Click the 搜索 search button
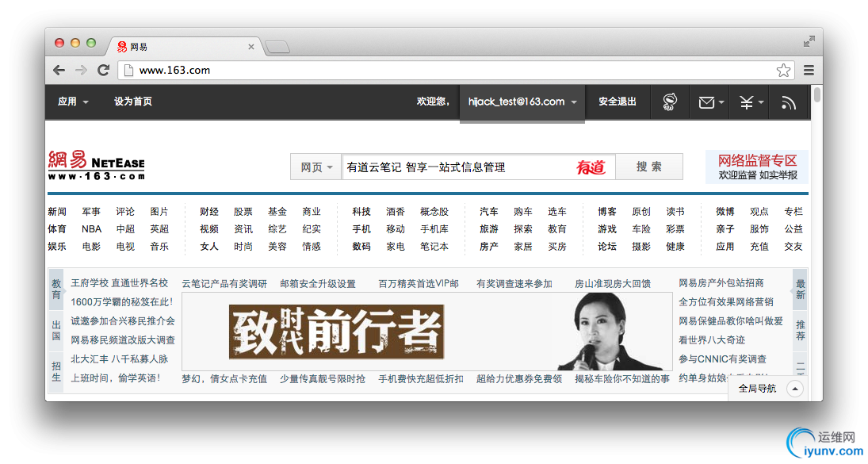Viewport: 868px width, 464px height. (x=648, y=167)
